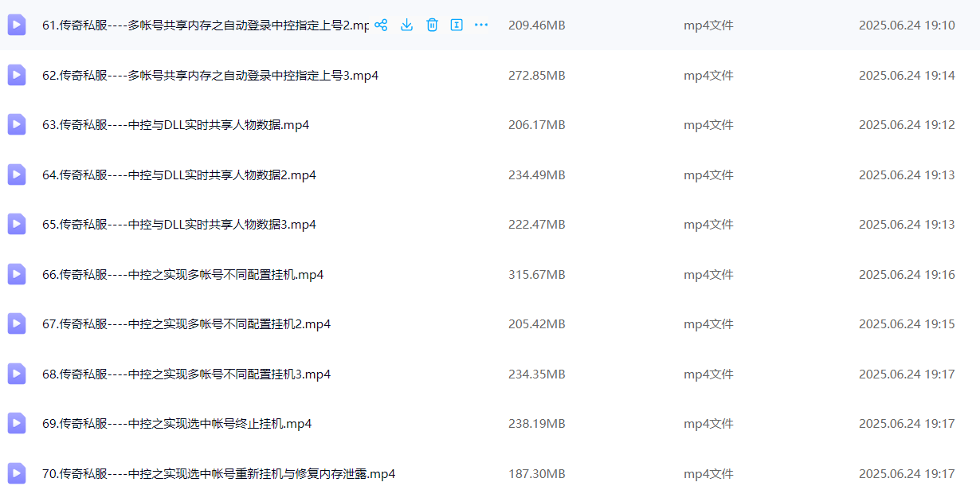Viewport: 980px width, 490px height.
Task: Click the date 2025.06.24 19:14
Action: [907, 76]
